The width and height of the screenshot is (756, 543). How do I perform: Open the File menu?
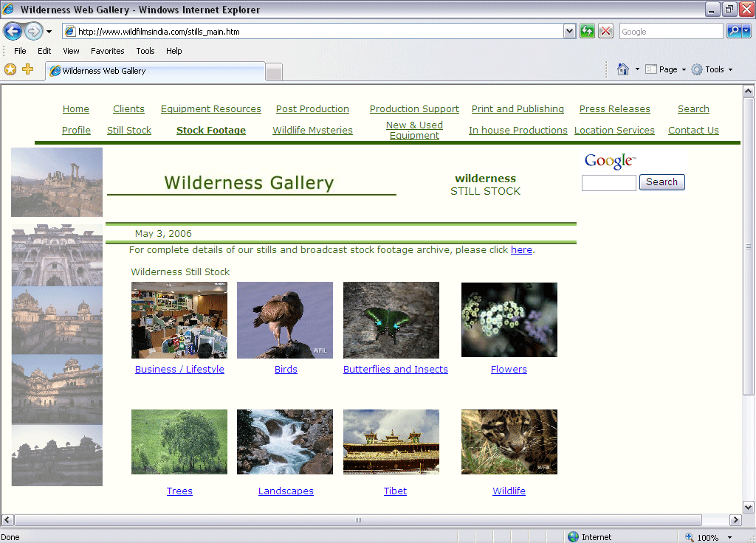click(20, 51)
